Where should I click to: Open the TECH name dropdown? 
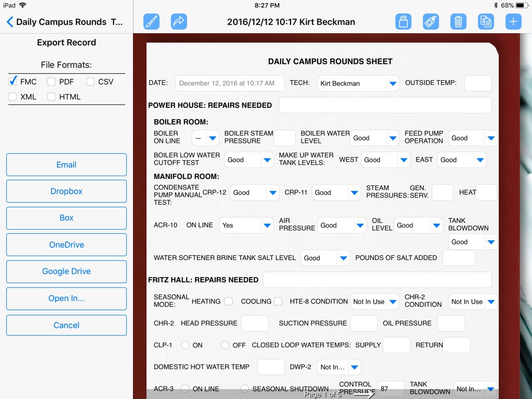392,83
